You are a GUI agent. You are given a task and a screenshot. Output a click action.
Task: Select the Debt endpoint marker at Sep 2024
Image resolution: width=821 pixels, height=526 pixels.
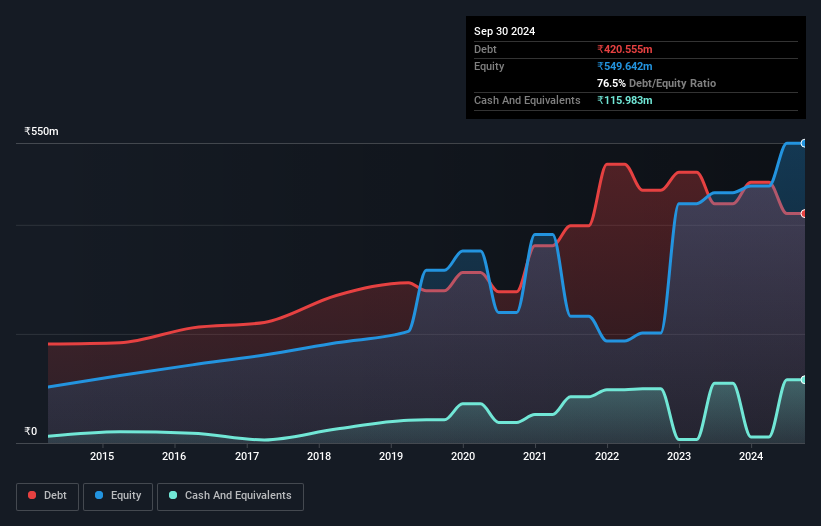(x=804, y=214)
